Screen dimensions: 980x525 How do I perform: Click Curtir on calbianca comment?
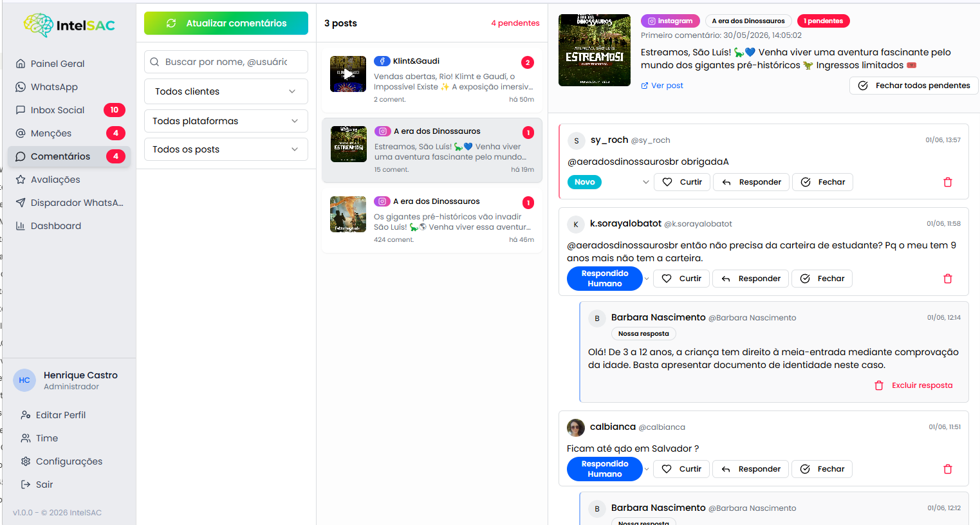tap(682, 469)
